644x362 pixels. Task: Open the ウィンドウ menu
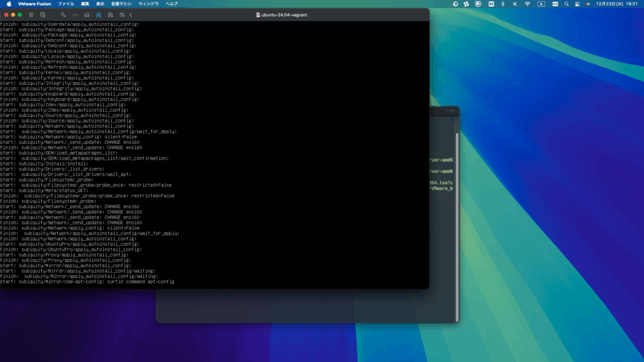point(148,4)
